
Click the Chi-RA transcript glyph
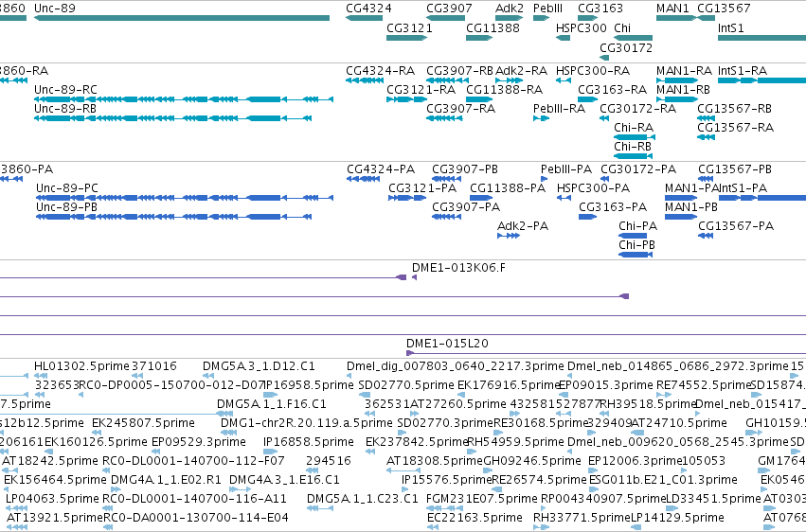tap(635, 137)
